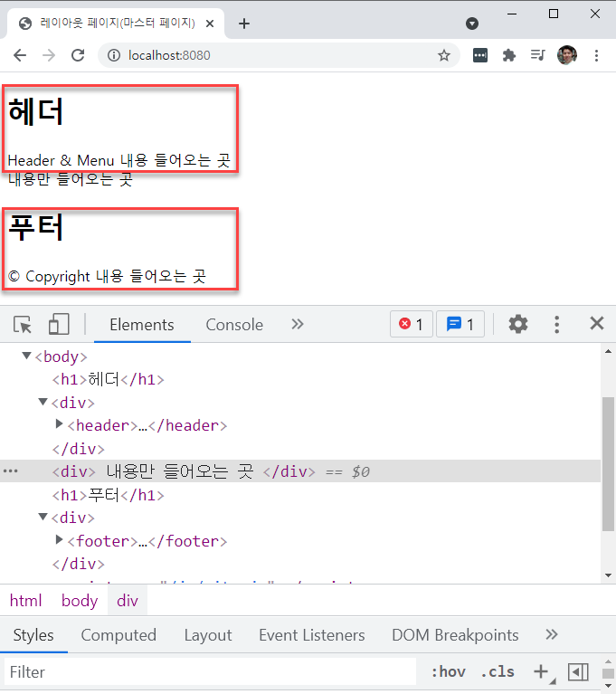The height and width of the screenshot is (694, 616).
Task: Click the Styles filter input field
Action: point(208,671)
